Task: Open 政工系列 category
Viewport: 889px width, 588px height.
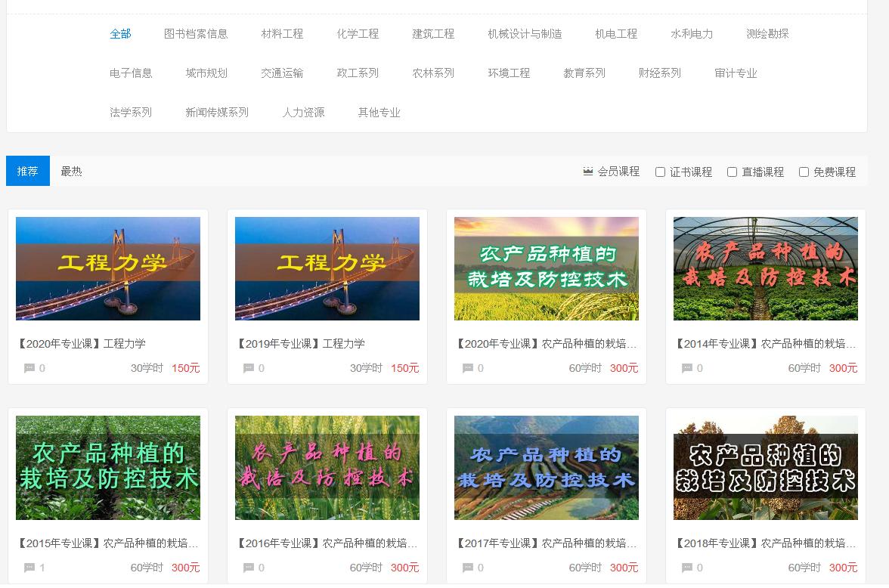Action: click(x=358, y=73)
